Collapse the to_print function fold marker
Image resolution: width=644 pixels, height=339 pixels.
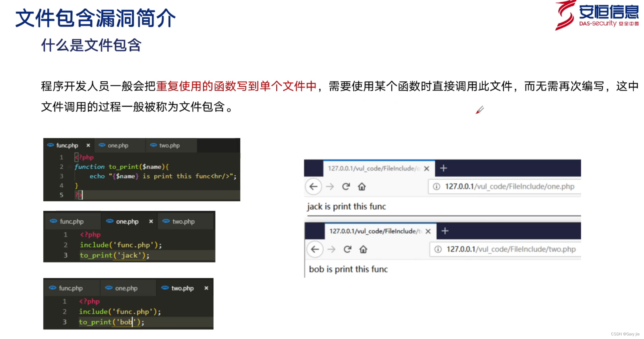(70, 167)
